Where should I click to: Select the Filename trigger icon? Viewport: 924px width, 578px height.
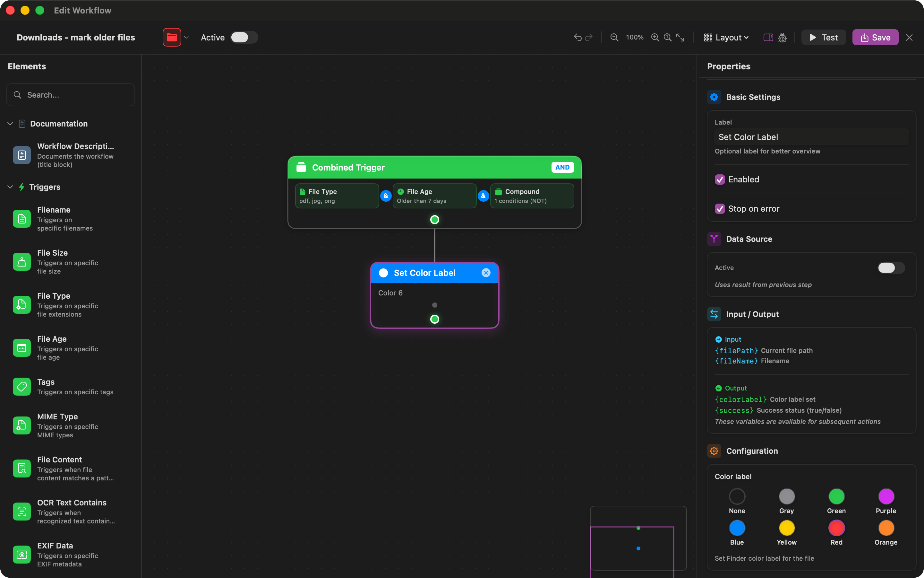coord(22,219)
